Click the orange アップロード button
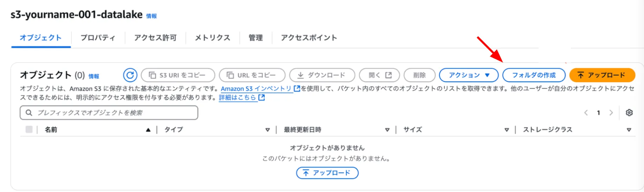This screenshot has height=192, width=644. pyautogui.click(x=602, y=75)
